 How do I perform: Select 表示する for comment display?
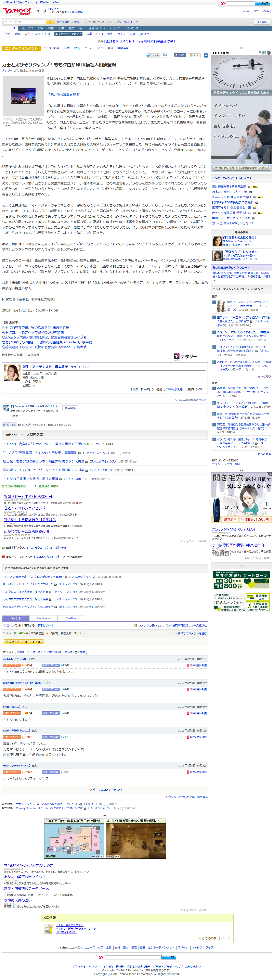coord(29,625)
